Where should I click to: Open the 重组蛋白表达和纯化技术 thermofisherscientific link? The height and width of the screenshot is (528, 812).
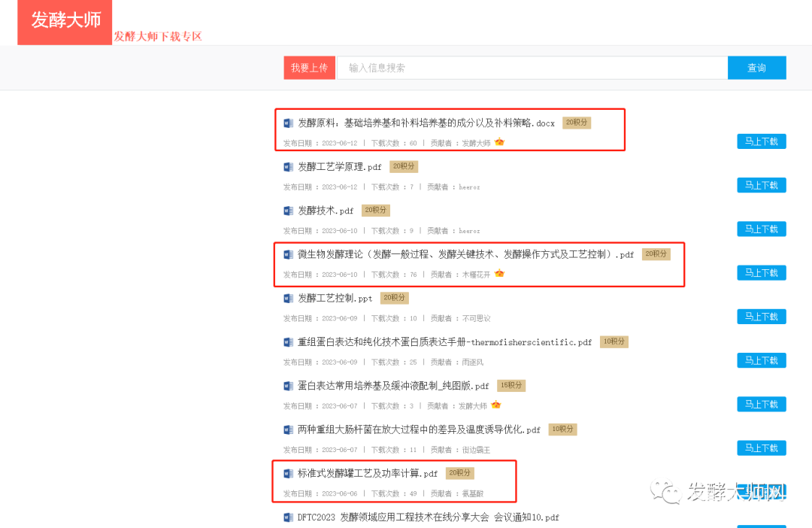coord(444,342)
